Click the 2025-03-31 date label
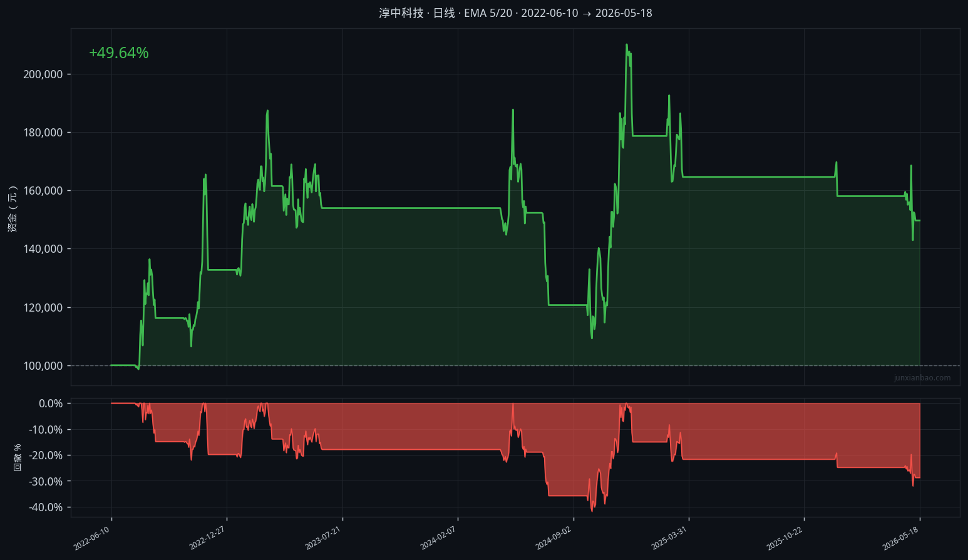This screenshot has height=560, width=968. point(669,538)
